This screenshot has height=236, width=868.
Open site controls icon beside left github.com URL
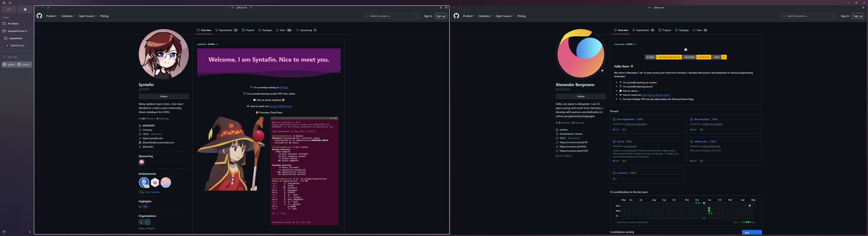tap(251, 8)
